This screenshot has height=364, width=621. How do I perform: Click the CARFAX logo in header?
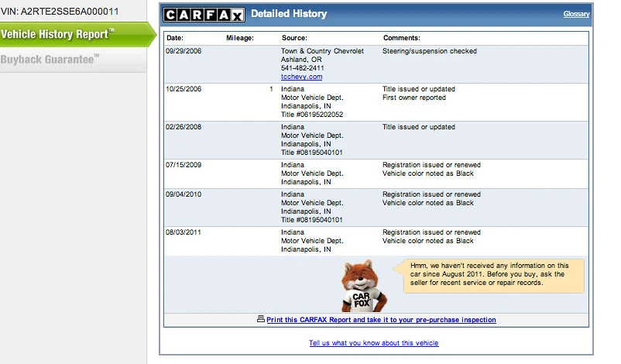pos(204,15)
